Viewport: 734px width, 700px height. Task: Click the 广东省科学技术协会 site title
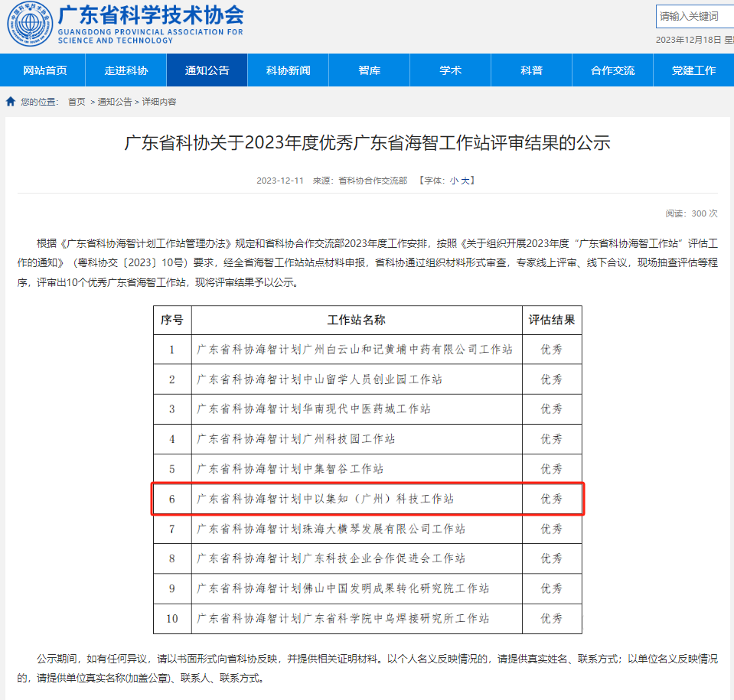[x=151, y=15]
